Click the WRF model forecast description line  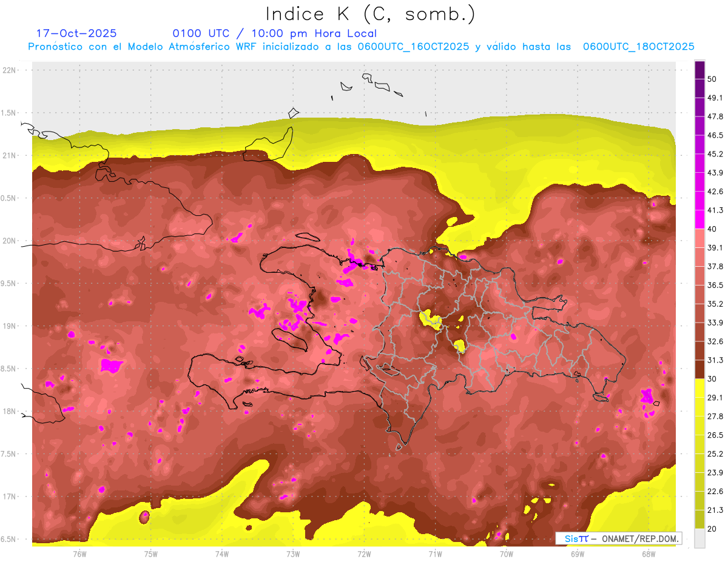click(x=361, y=47)
